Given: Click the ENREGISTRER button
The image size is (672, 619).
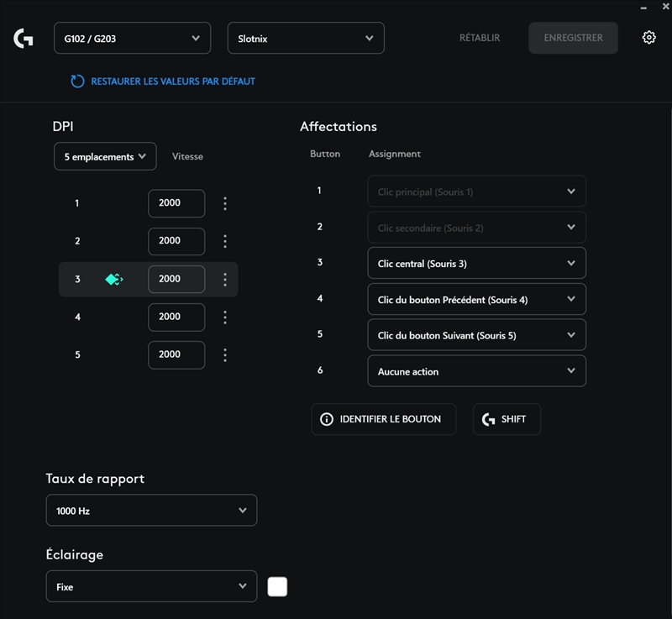Looking at the screenshot, I should tap(574, 38).
